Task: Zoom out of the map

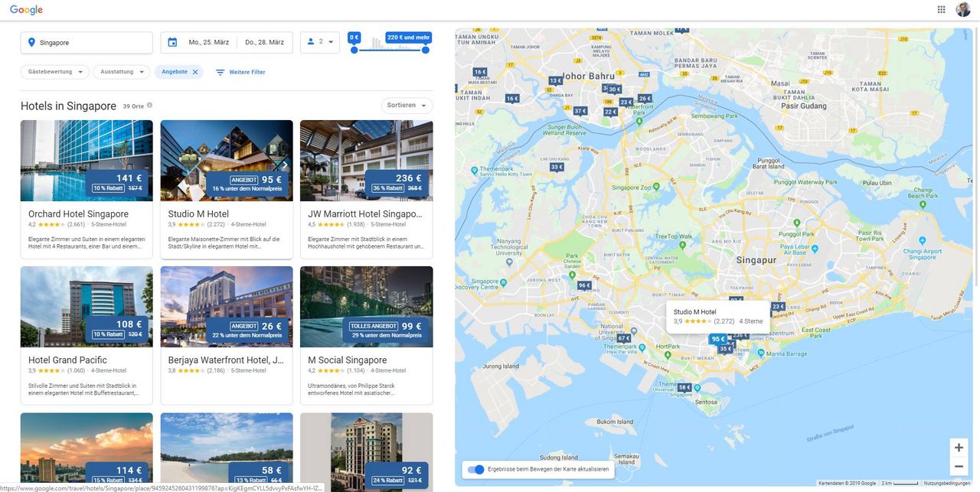Action: click(x=959, y=466)
